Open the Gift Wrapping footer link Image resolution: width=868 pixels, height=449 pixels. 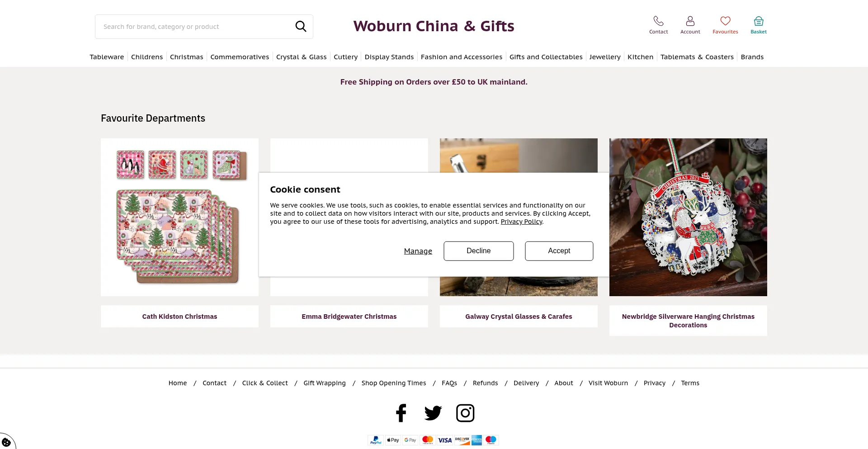tap(324, 383)
